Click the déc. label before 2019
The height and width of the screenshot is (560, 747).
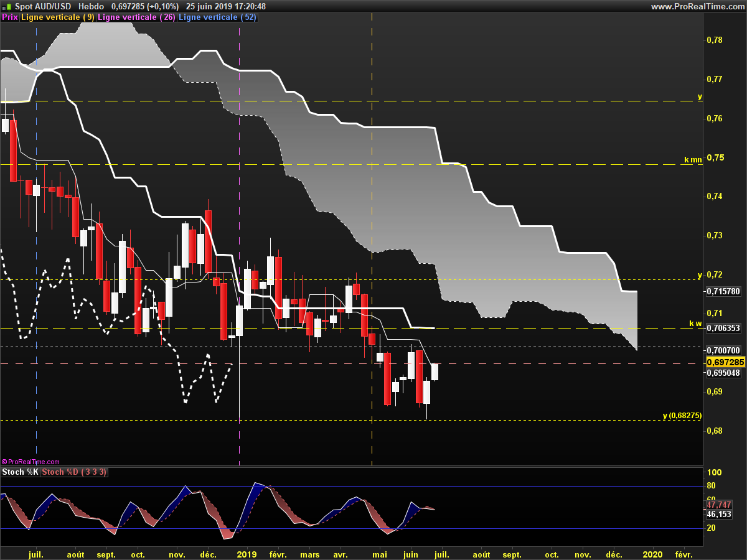(x=209, y=554)
